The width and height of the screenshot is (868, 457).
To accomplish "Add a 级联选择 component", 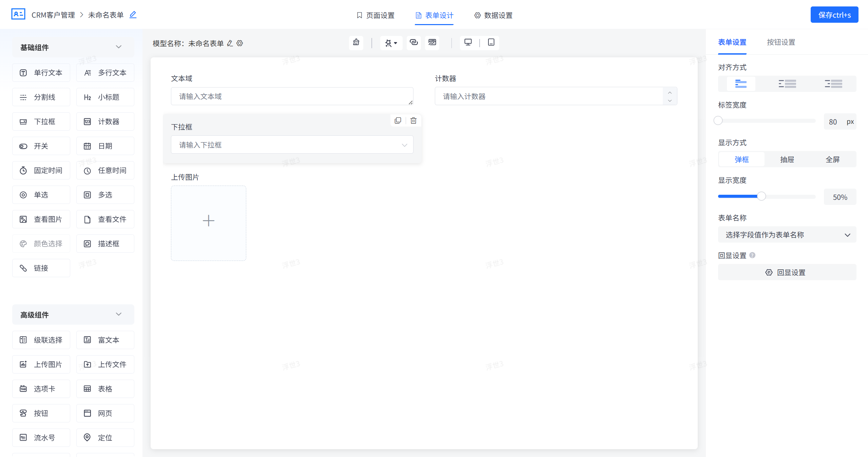I will point(41,340).
